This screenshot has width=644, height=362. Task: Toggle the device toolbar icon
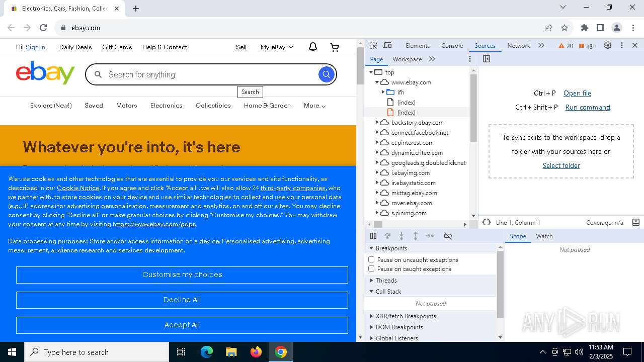387,45
